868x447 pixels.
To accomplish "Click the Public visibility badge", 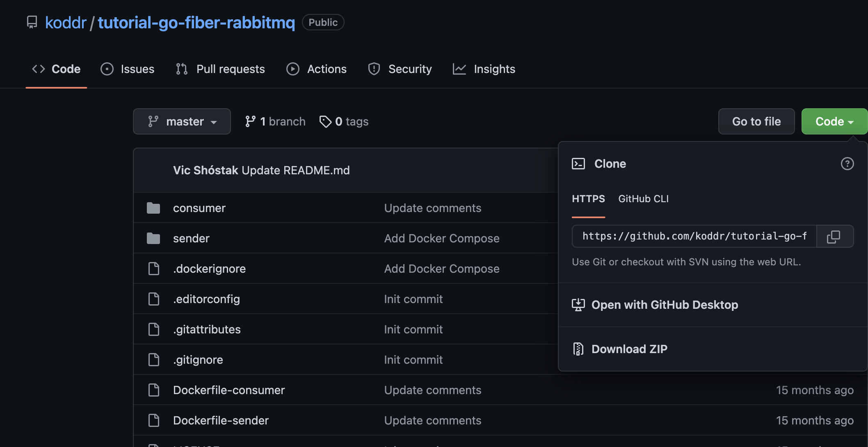I will point(323,22).
